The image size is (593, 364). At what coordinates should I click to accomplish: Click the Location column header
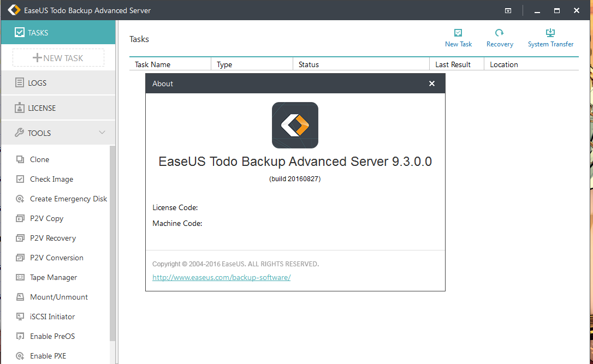pyautogui.click(x=531, y=64)
